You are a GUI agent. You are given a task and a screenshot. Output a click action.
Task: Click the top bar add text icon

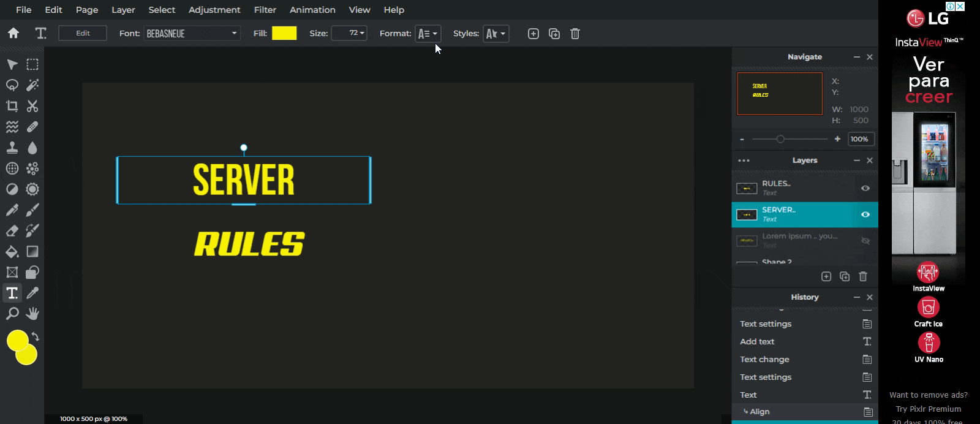[533, 34]
